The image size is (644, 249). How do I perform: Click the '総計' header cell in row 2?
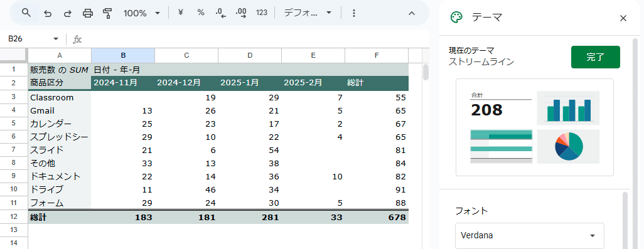377,83
